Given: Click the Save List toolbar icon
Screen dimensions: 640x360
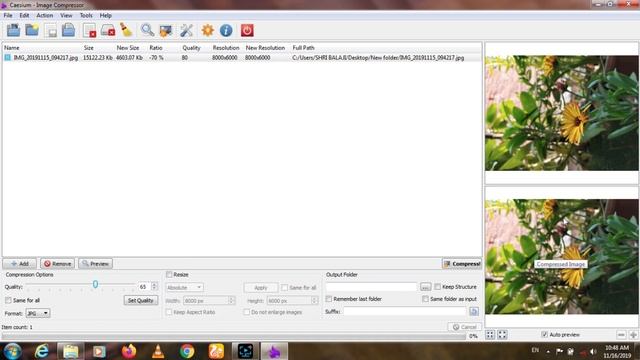Looking at the screenshot, I should 51,31.
